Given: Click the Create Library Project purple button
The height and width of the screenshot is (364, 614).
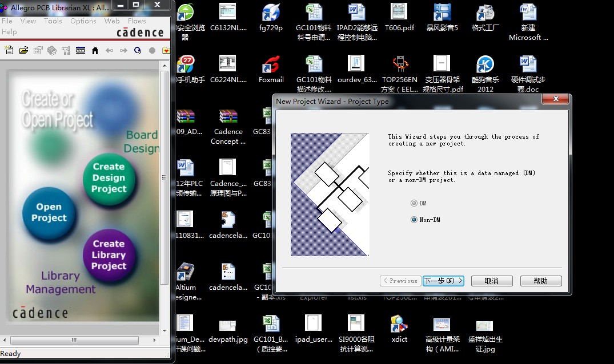Looking at the screenshot, I should 109,255.
